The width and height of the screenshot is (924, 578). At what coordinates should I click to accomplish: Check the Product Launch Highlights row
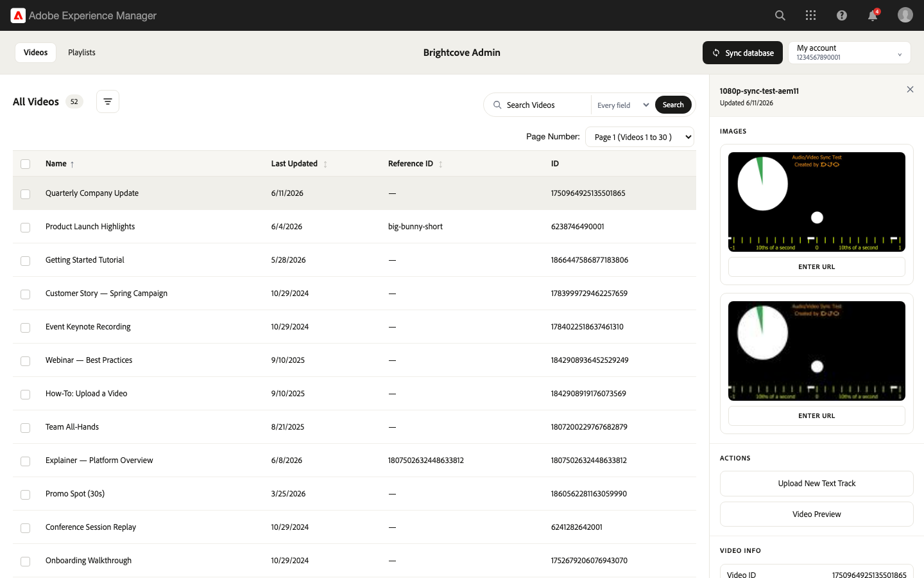click(26, 227)
